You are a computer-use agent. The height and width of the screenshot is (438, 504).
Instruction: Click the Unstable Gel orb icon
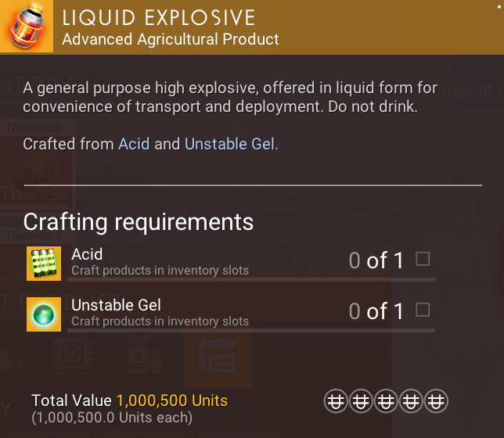pos(44,314)
